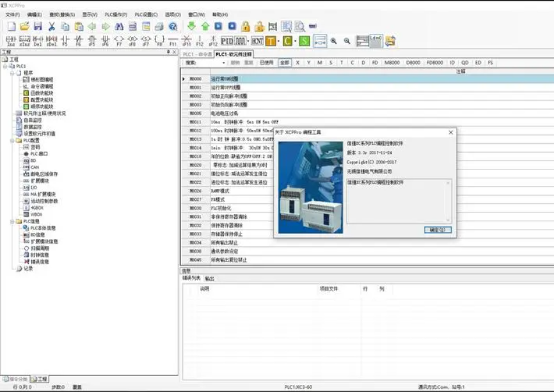Click the open padlock unlock icon
This screenshot has height=392, width=554.
(x=259, y=26)
